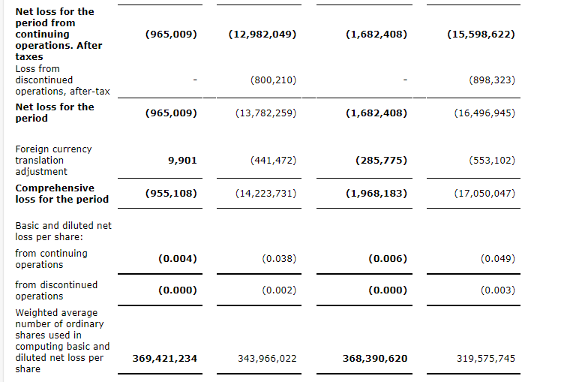Select the "Comprehensive loss for the period" label
The height and width of the screenshot is (382, 588).
click(61, 193)
